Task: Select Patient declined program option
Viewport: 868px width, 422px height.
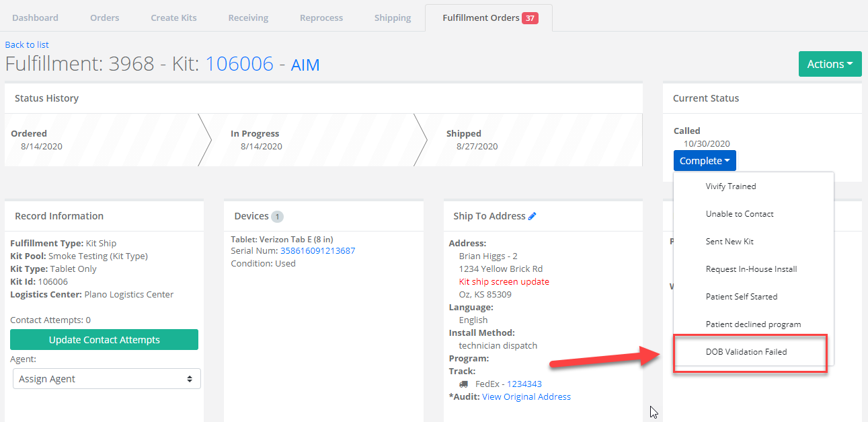Action: click(x=753, y=324)
